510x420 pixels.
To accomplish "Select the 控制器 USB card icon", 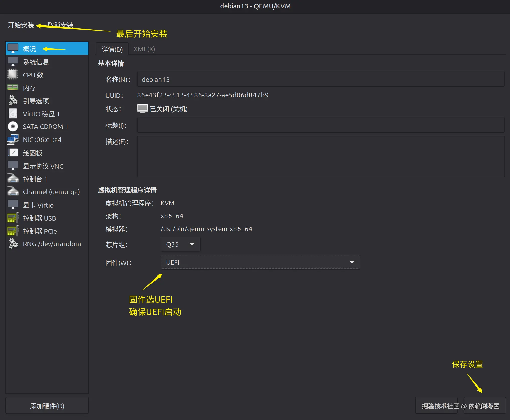I will click(x=13, y=218).
